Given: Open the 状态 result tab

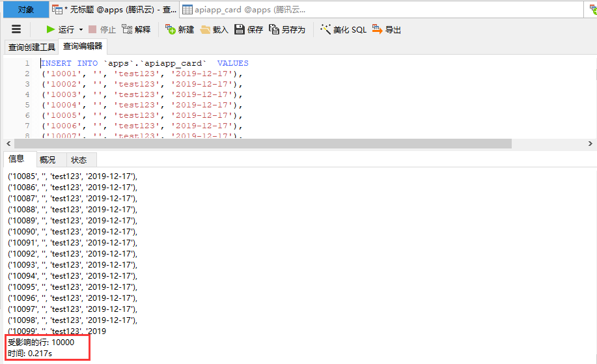Looking at the screenshot, I should tap(79, 160).
